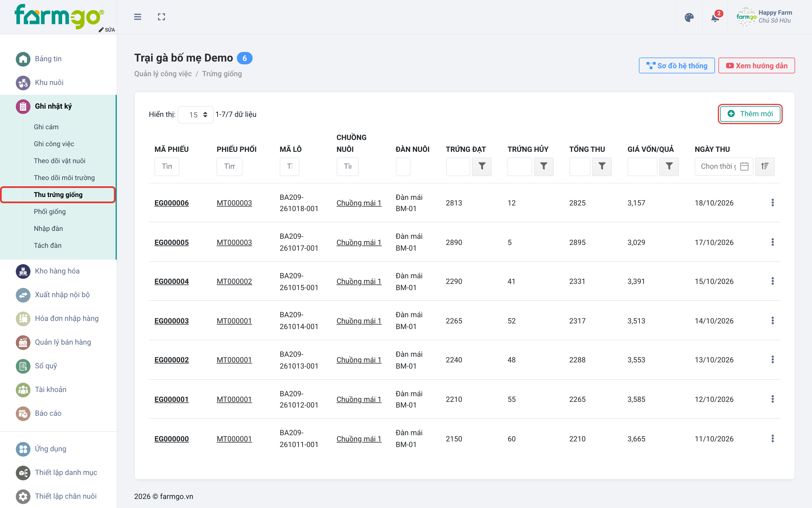
Task: Click the Tài khoản icon
Action: (23, 389)
